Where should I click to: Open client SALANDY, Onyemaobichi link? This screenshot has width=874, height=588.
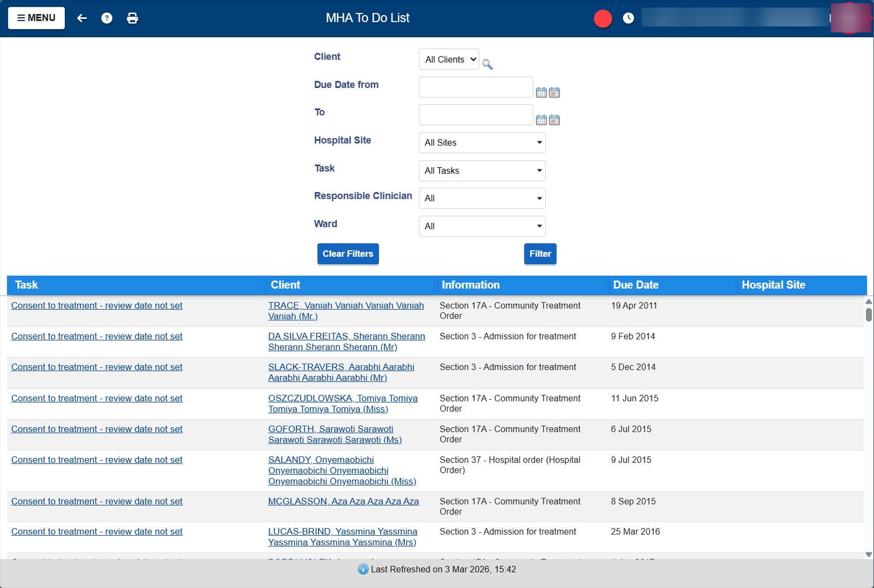[342, 470]
